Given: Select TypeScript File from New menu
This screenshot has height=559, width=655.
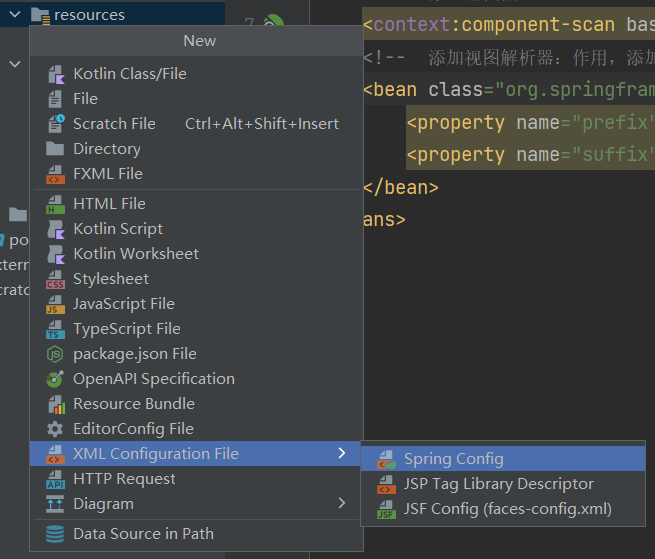Looking at the screenshot, I should pos(126,329).
